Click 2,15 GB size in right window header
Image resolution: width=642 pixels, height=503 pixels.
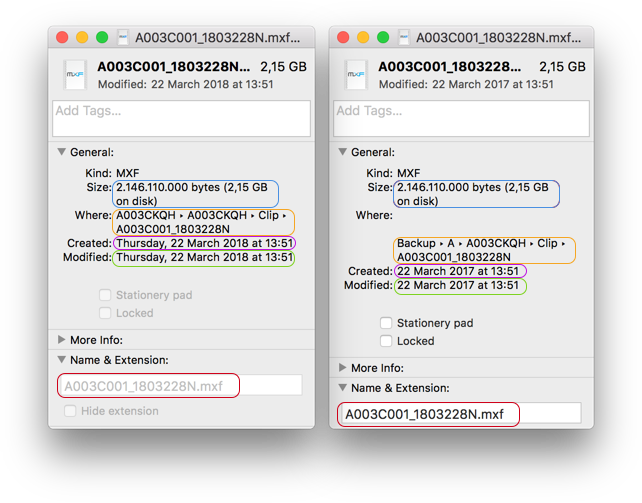[563, 67]
